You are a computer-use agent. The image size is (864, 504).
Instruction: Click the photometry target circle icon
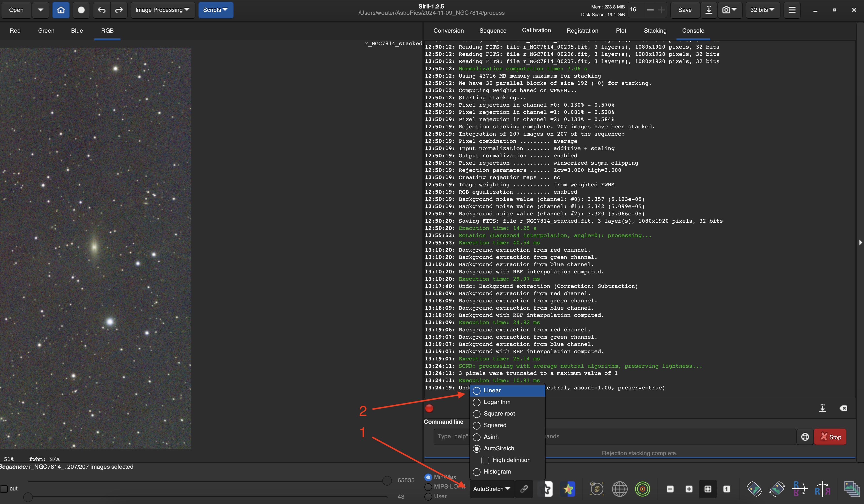[642, 489]
